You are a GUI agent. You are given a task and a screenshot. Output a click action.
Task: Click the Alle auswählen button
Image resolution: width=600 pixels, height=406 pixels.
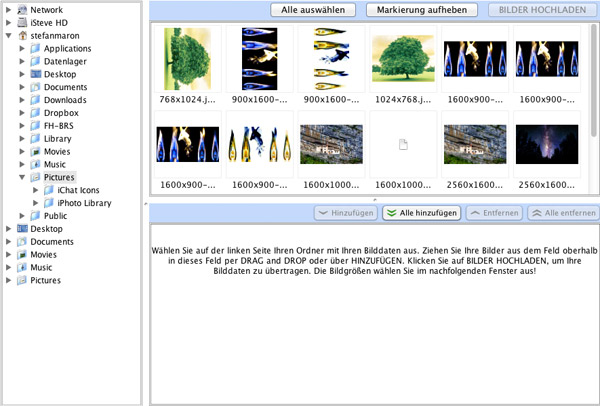coord(313,10)
